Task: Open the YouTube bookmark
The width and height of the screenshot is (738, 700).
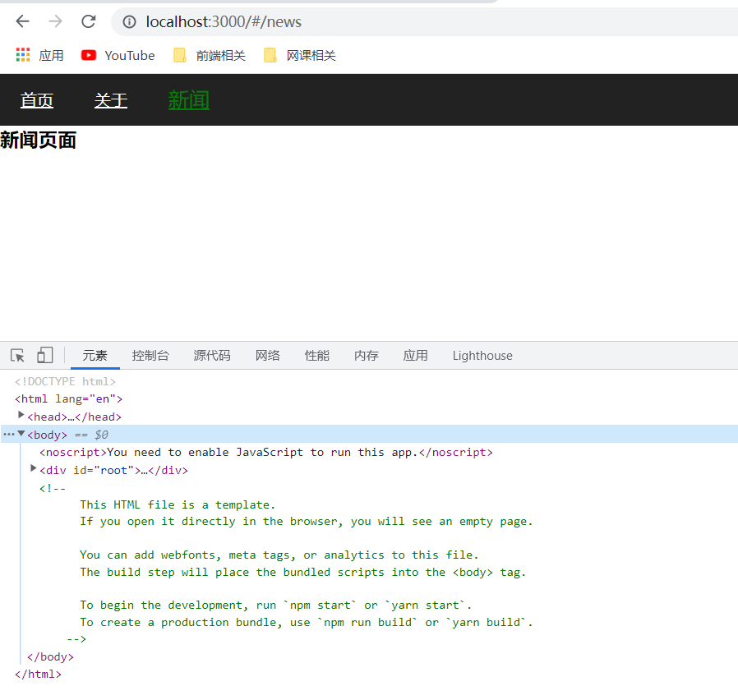Action: (118, 56)
